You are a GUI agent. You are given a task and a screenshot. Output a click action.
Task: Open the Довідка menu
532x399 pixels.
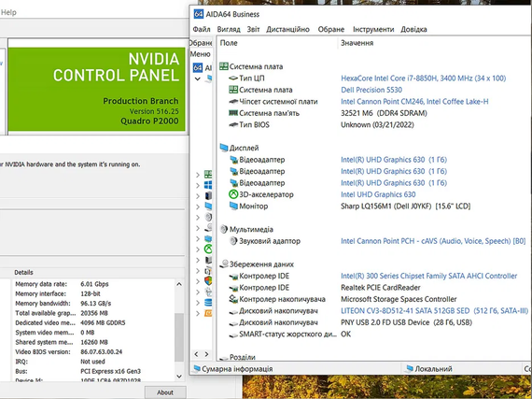[413, 29]
